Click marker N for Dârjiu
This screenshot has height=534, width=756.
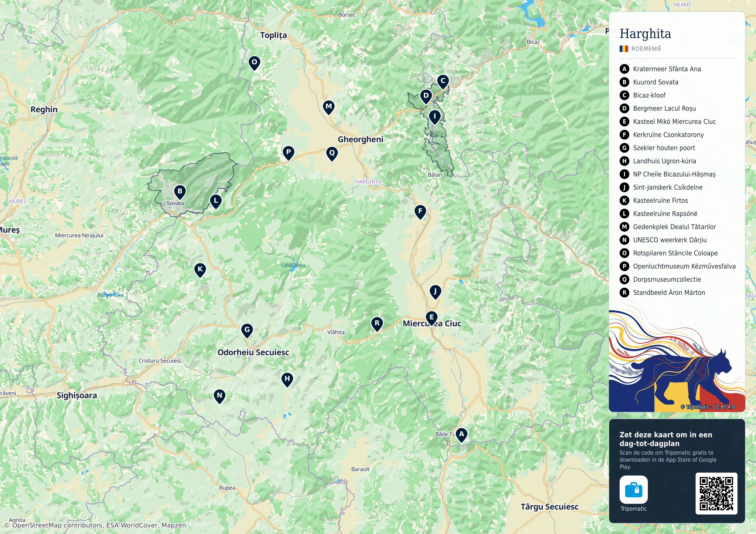(219, 396)
